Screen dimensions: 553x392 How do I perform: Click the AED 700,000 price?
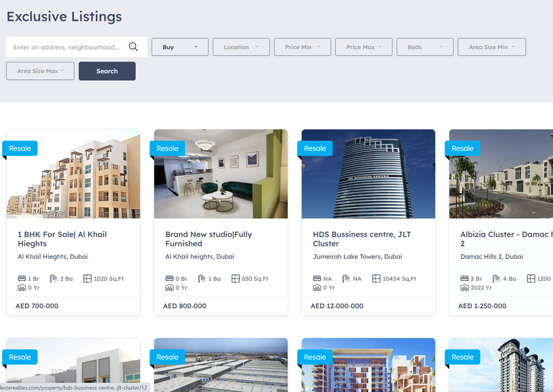coord(37,306)
